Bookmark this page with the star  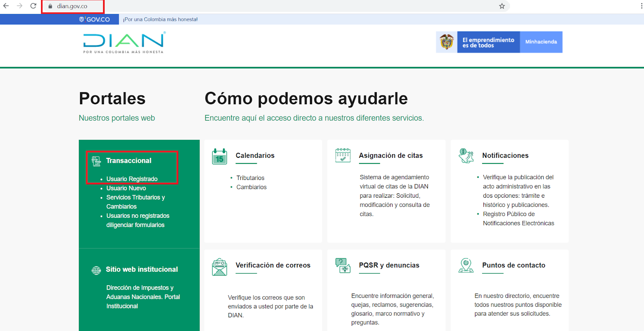point(502,6)
